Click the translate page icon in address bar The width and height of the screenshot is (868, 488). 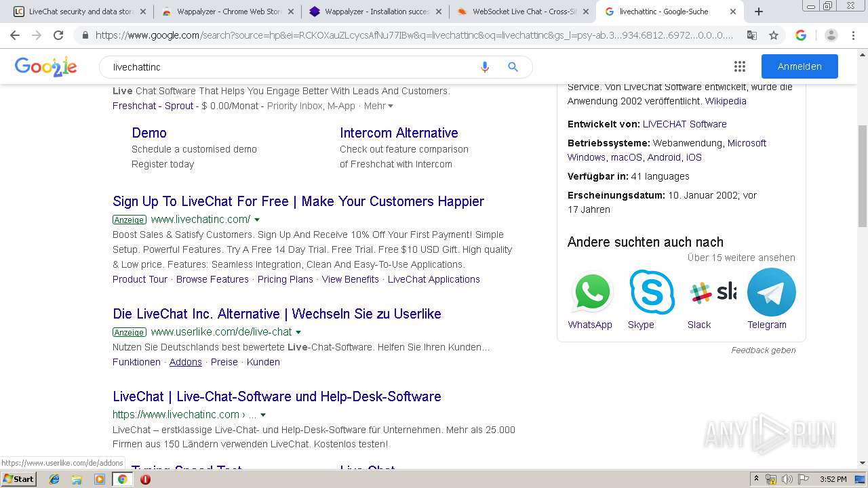(751, 35)
